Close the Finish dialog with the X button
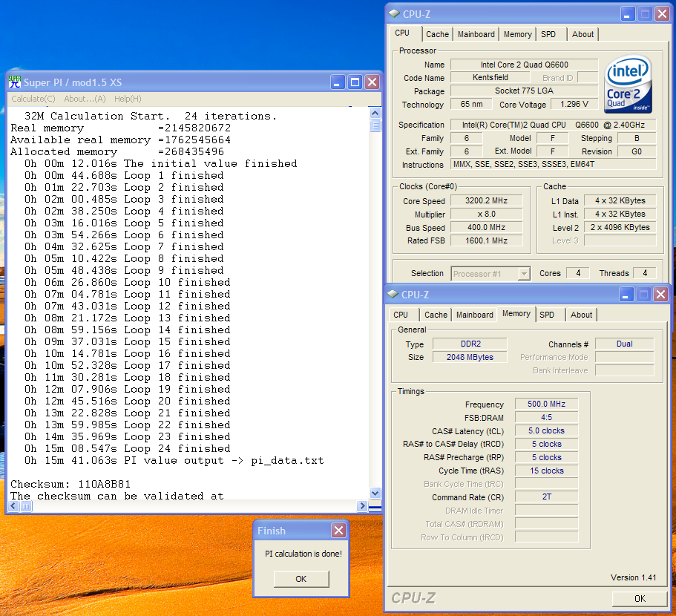This screenshot has width=676, height=616. [339, 530]
